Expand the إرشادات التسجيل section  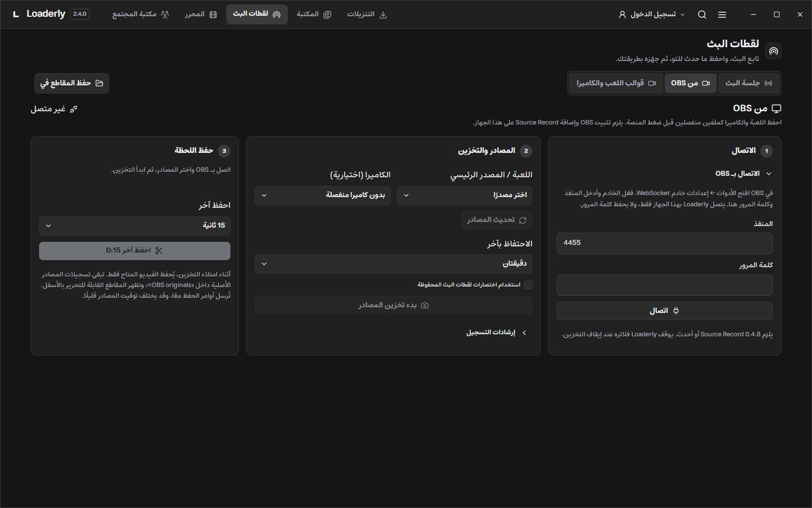(x=496, y=333)
